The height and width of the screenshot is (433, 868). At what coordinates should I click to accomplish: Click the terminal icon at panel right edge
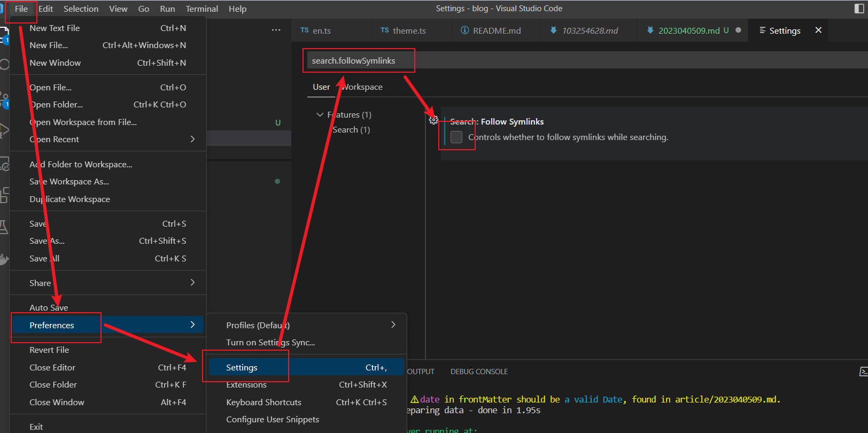[863, 372]
